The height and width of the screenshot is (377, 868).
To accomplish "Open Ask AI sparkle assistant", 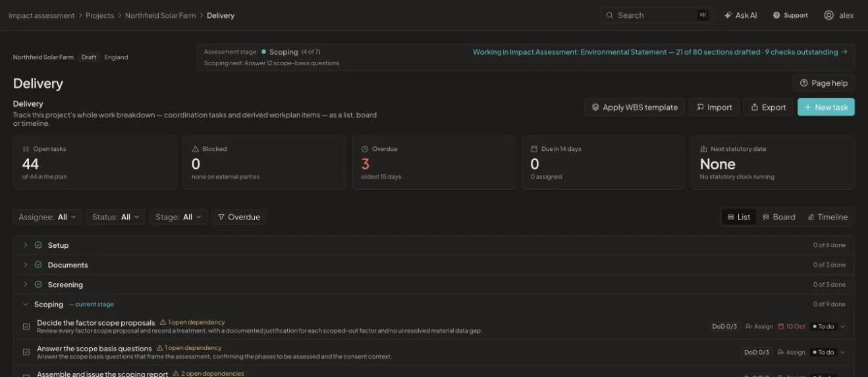I will (740, 15).
